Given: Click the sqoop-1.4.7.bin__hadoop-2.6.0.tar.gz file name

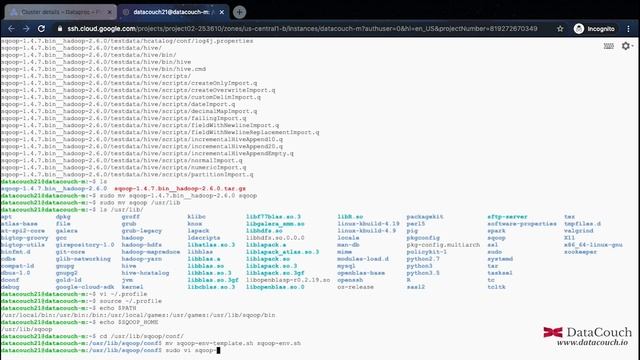Looking at the screenshot, I should coord(180,189).
